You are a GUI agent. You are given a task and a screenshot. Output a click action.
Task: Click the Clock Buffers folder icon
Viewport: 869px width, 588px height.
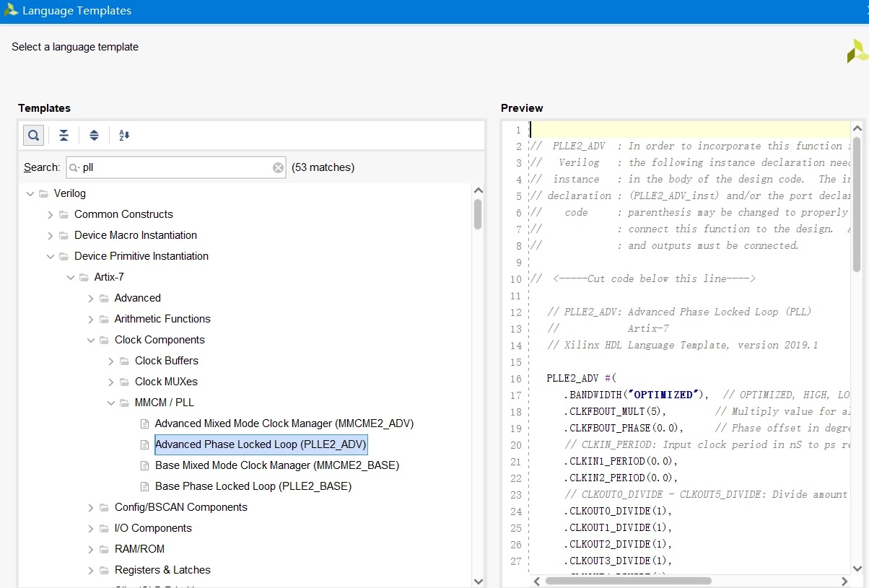click(x=124, y=361)
